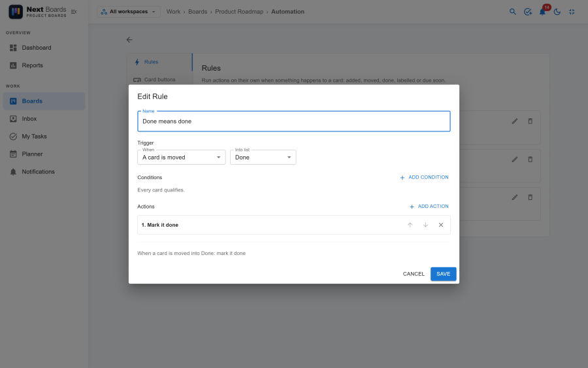Image resolution: width=588 pixels, height=368 pixels.
Task: Click the Next Boards logo icon
Action: point(16,12)
